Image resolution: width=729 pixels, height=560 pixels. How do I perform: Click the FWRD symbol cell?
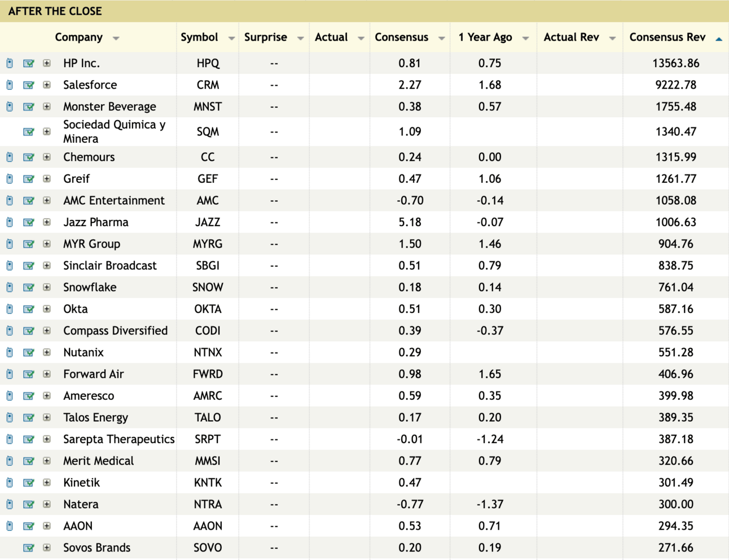pyautogui.click(x=208, y=374)
